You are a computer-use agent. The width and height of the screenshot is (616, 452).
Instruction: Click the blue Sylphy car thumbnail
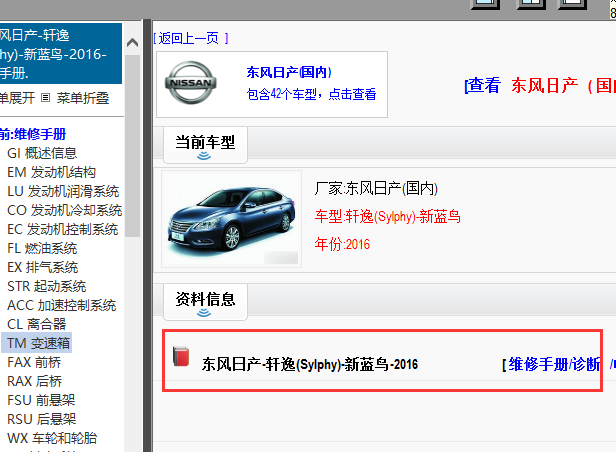point(232,219)
